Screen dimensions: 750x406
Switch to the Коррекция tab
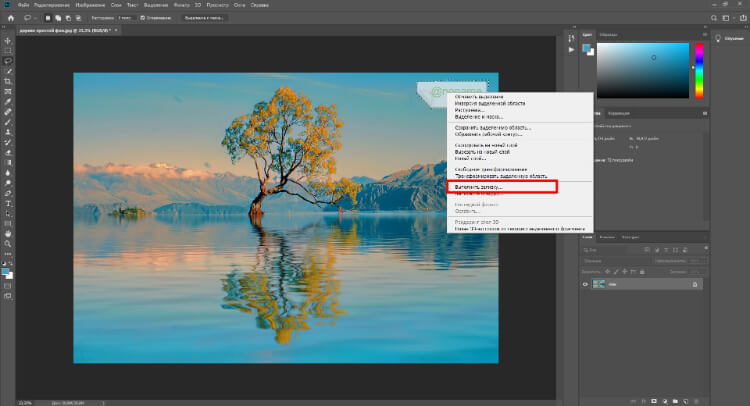(x=618, y=113)
